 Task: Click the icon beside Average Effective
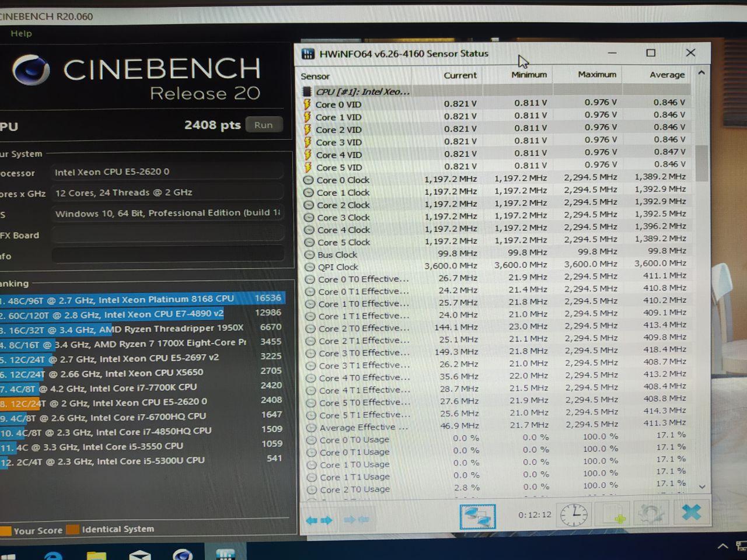pyautogui.click(x=310, y=427)
